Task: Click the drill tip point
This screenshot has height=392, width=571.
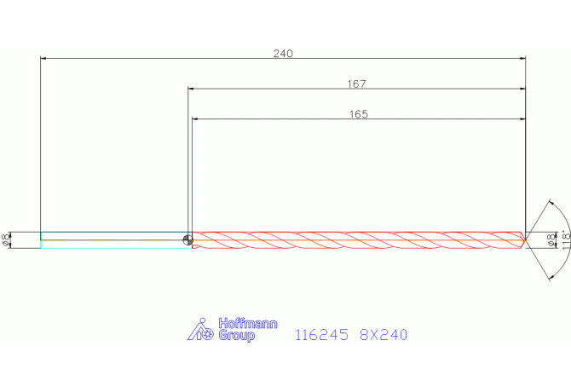Action: (524, 239)
